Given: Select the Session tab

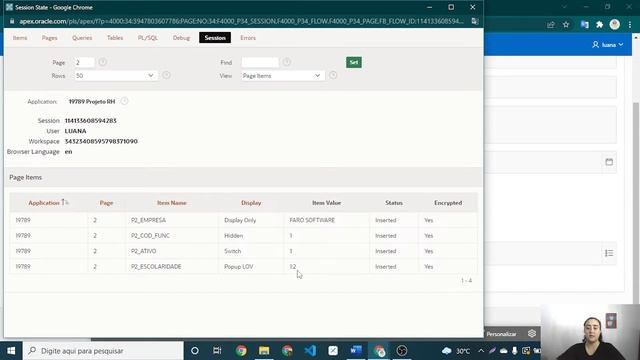Looking at the screenshot, I should pos(215,38).
